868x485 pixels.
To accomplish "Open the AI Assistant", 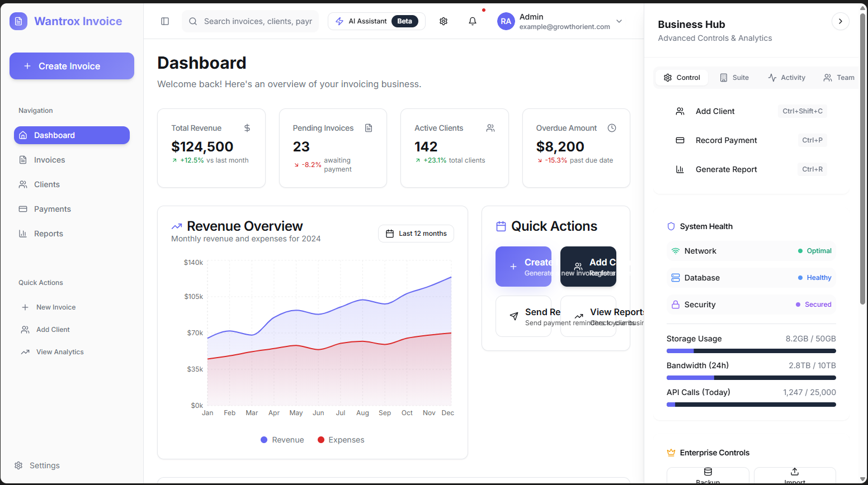I will (375, 21).
